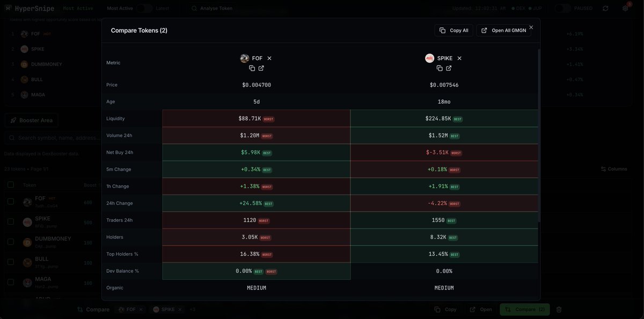Click the DUMBMONEY table row avatar
The height and width of the screenshot is (319, 644).
[x=27, y=242]
